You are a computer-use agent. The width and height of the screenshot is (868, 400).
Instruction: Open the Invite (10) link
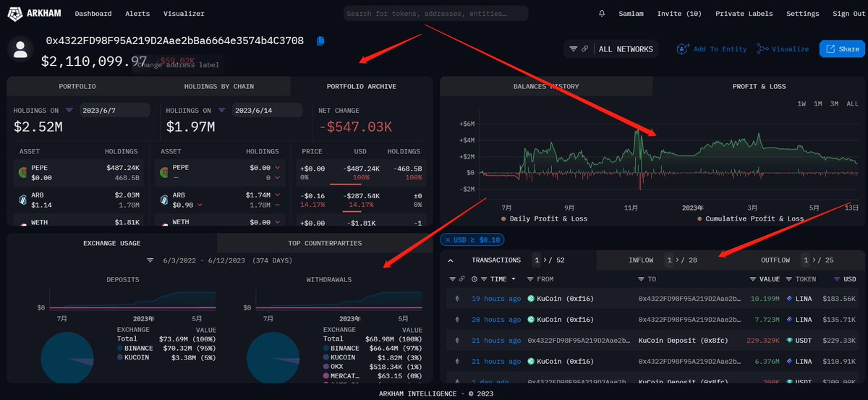pos(679,13)
